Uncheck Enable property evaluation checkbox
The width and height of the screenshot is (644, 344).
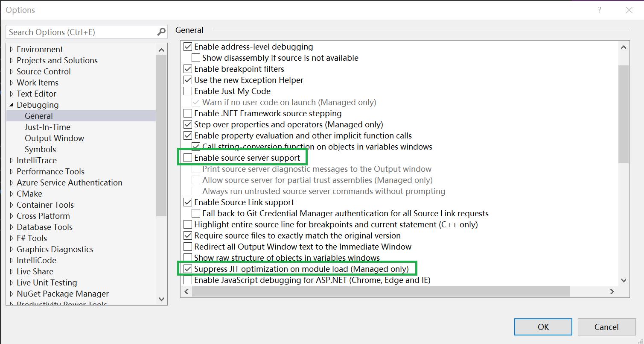click(188, 135)
